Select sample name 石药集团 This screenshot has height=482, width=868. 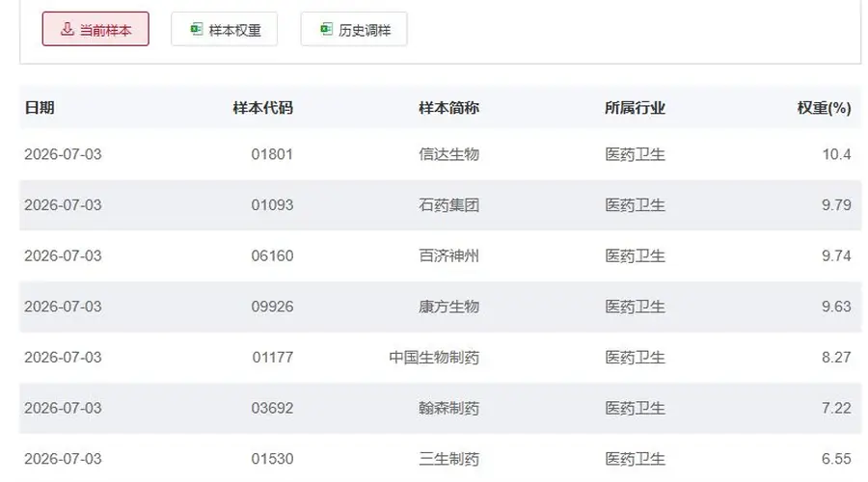(448, 204)
